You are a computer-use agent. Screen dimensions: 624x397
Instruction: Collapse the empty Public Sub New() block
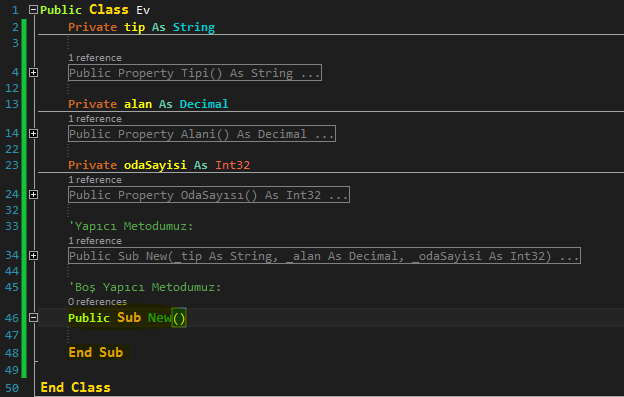33,317
